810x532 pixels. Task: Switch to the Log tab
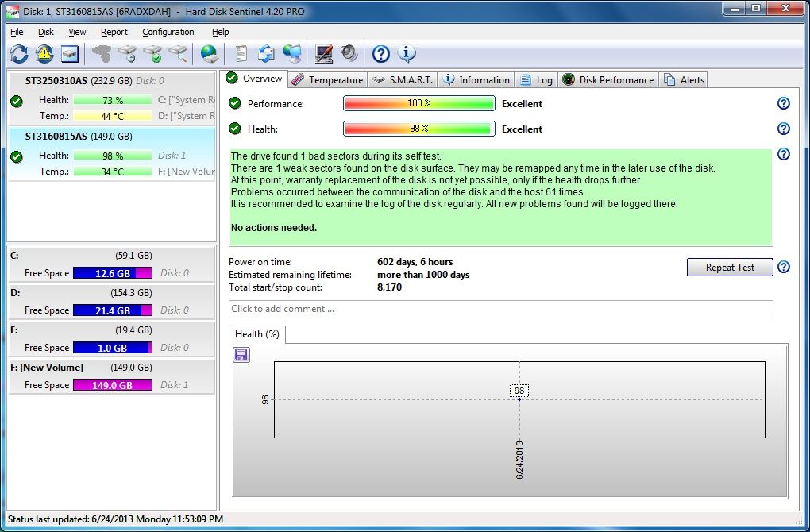click(536, 80)
